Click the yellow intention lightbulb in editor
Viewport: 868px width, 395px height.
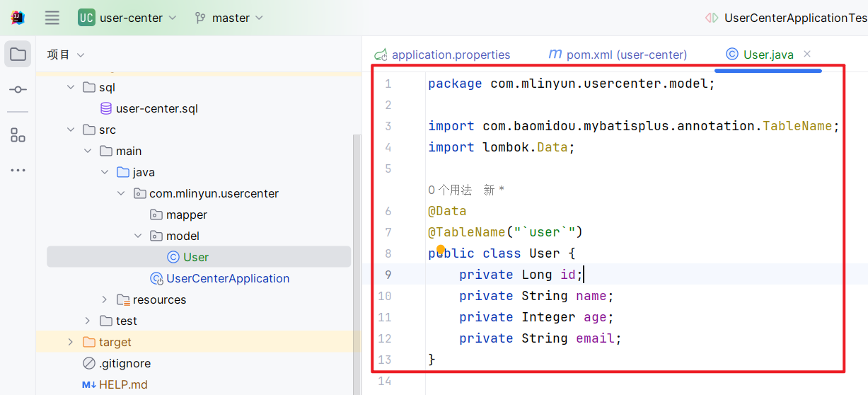441,249
